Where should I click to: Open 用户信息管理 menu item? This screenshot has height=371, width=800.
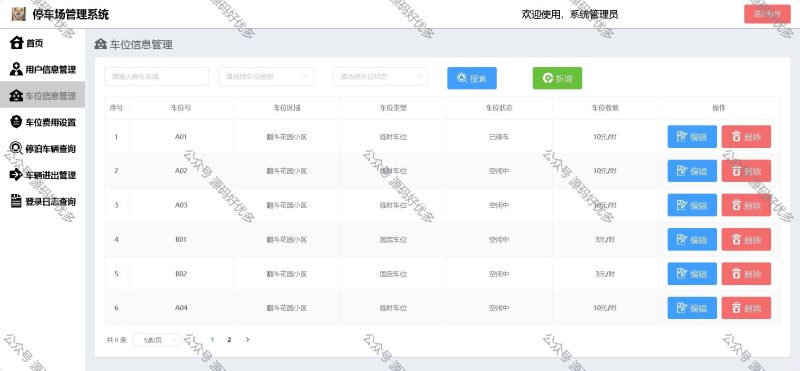(x=42, y=69)
